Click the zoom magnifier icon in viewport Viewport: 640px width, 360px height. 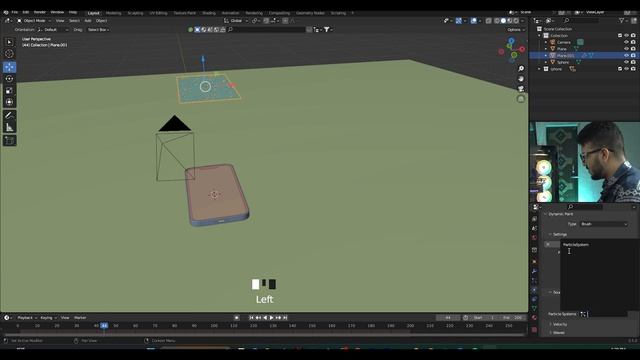pyautogui.click(x=521, y=69)
